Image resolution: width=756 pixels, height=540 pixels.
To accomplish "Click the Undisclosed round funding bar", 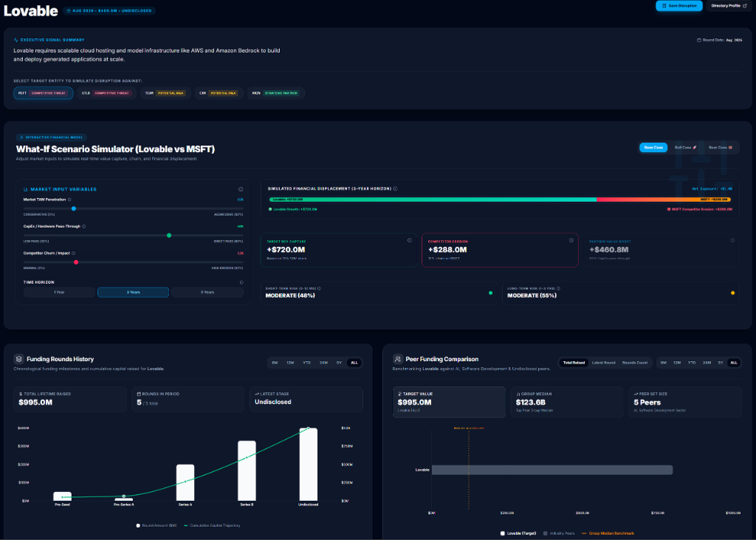I will coord(309,465).
